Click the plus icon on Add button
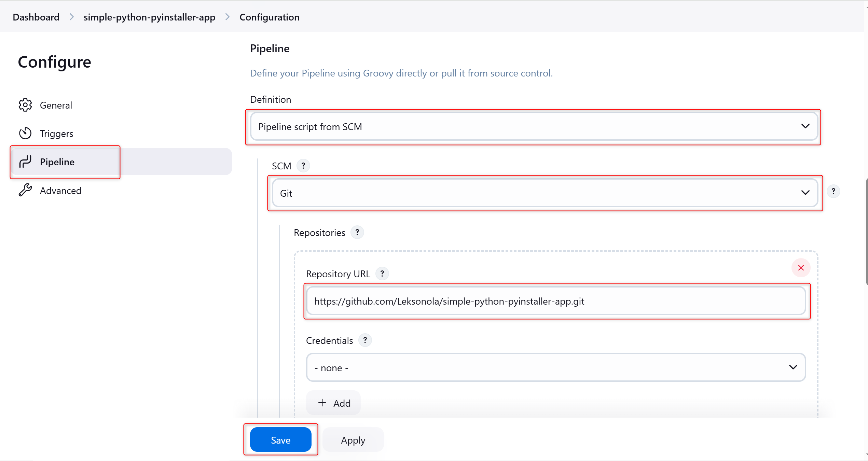This screenshot has height=461, width=868. [322, 403]
